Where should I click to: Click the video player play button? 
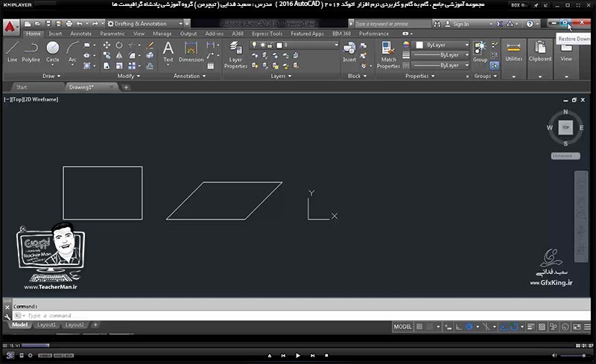coord(297,355)
